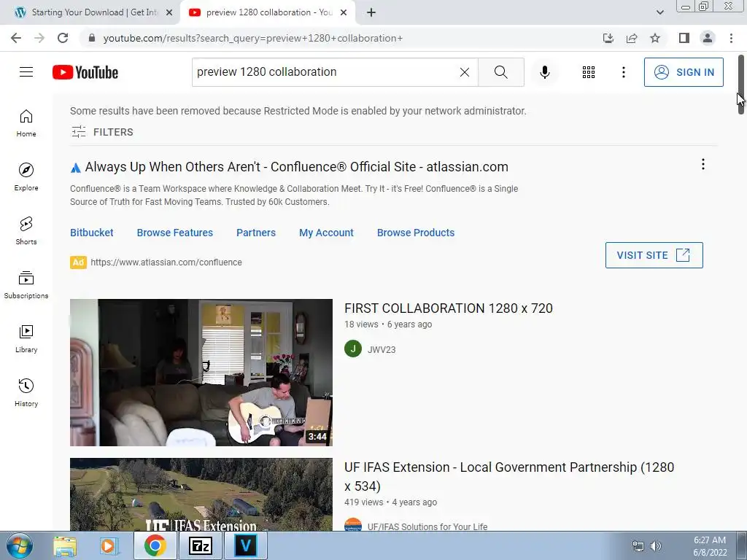Open the YouTube hamburger guide menu
This screenshot has width=747, height=560.
26,72
